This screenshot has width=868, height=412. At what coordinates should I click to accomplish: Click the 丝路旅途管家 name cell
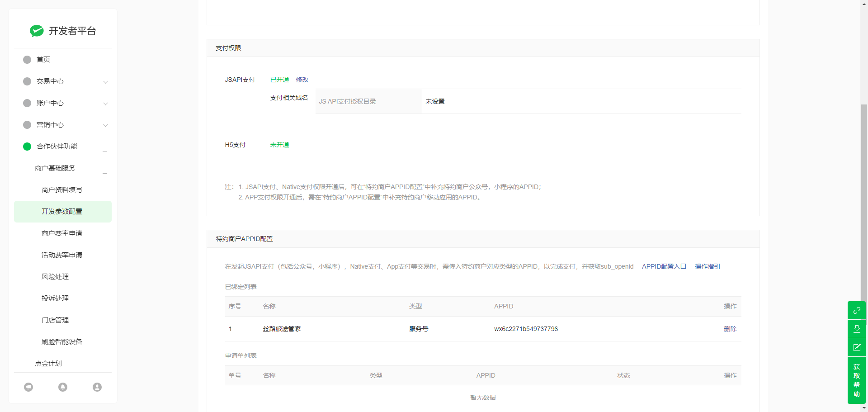point(282,329)
